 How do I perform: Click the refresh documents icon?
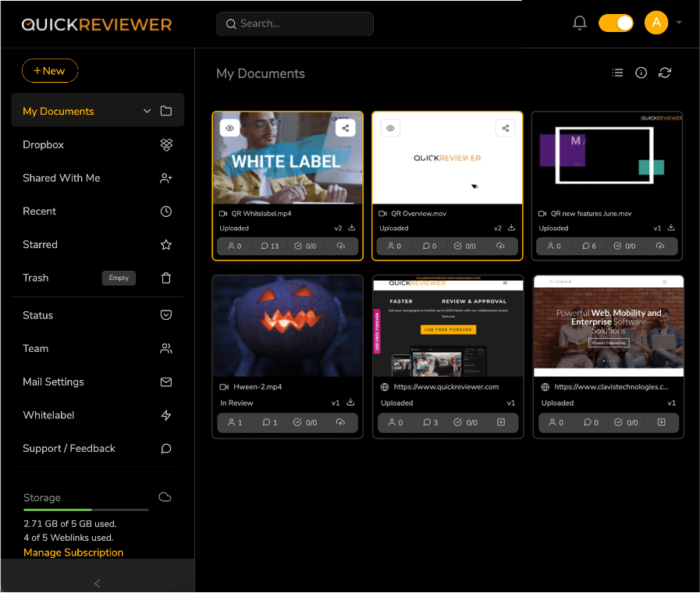[665, 73]
